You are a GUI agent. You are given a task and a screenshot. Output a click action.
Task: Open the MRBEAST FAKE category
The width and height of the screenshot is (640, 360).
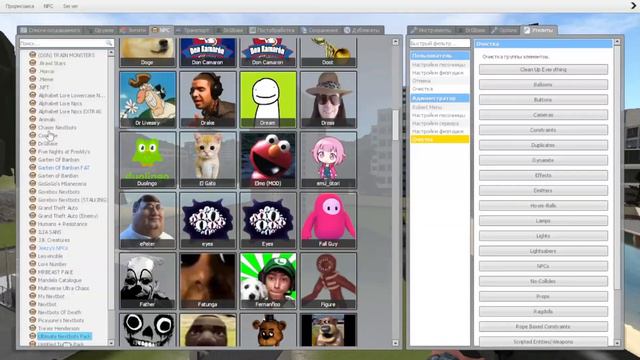tap(55, 272)
